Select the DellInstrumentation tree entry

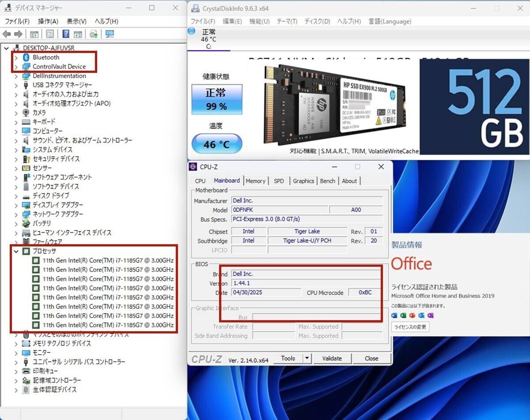[59, 76]
